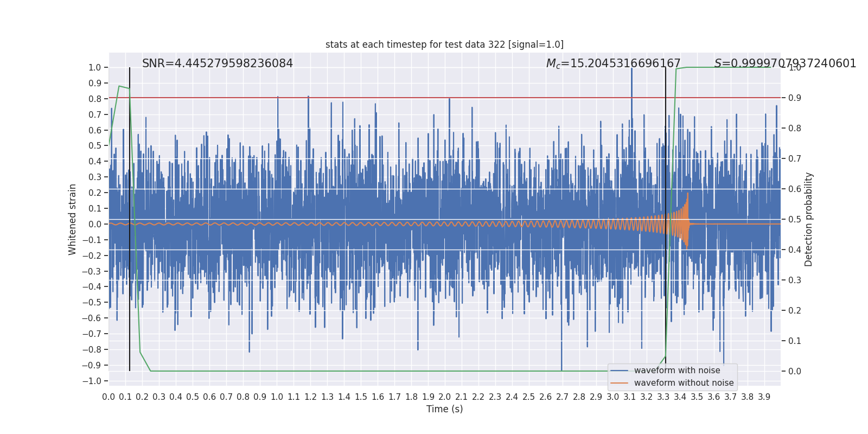Click time axis tick label 1.9
Image resolution: width=868 pixels, height=434 pixels.
tap(428, 397)
